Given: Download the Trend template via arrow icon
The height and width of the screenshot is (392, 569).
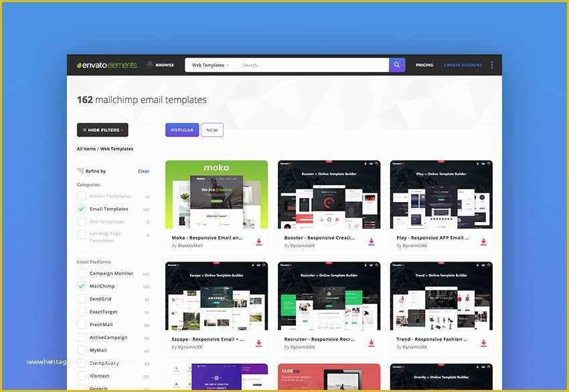Looking at the screenshot, I should point(483,343).
